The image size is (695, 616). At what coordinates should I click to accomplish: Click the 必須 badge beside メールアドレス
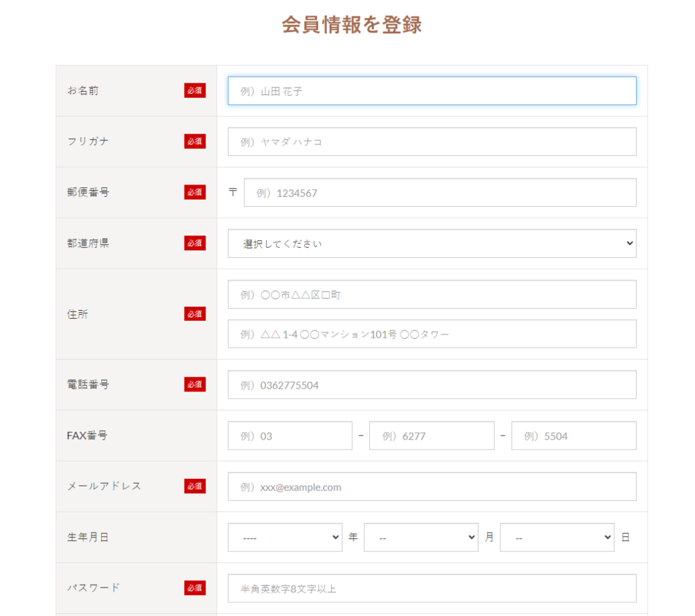[195, 486]
